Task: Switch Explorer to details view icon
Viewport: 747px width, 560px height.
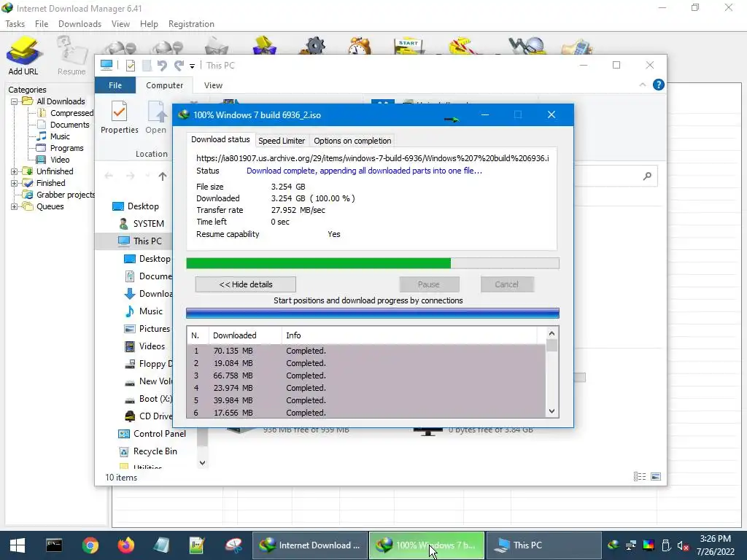Action: pos(640,477)
